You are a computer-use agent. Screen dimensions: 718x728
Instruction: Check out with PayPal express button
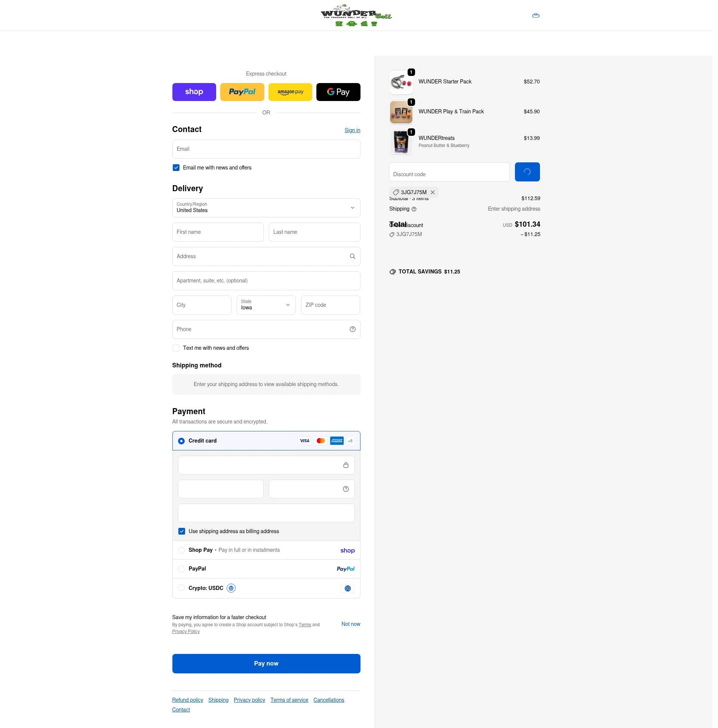242,92
